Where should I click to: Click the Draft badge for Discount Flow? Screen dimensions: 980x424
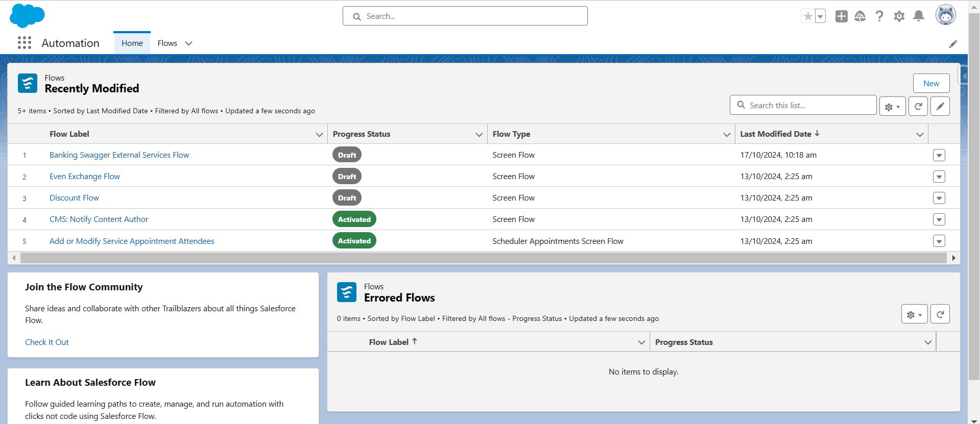pyautogui.click(x=347, y=198)
